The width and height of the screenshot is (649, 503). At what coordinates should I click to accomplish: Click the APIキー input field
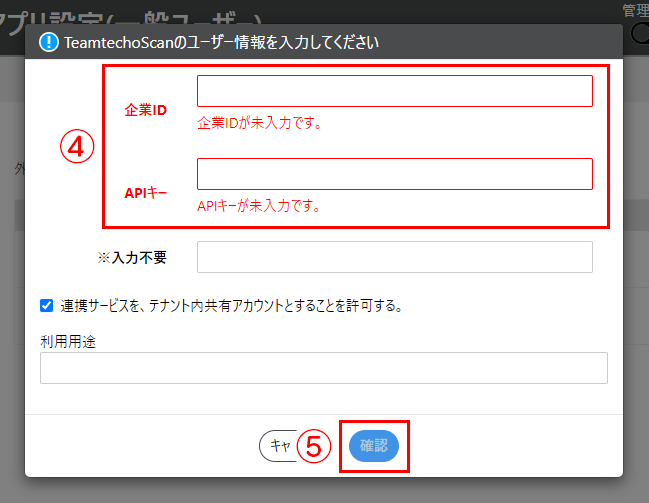[394, 174]
